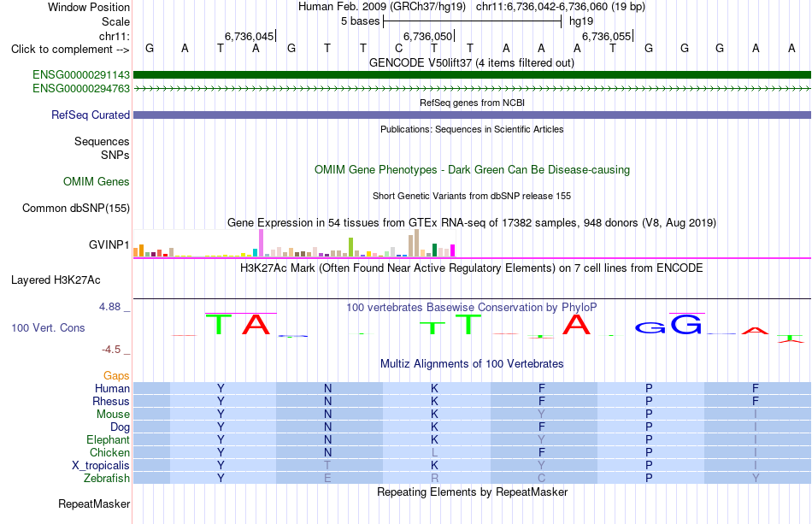Click the ENSG00000294763 gene label
The width and height of the screenshot is (812, 524).
click(x=81, y=89)
